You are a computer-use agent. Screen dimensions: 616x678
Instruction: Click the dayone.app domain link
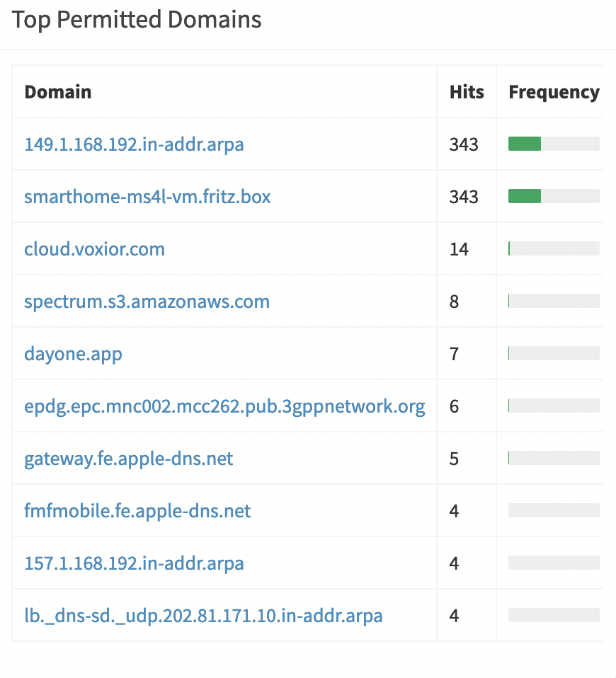[73, 354]
